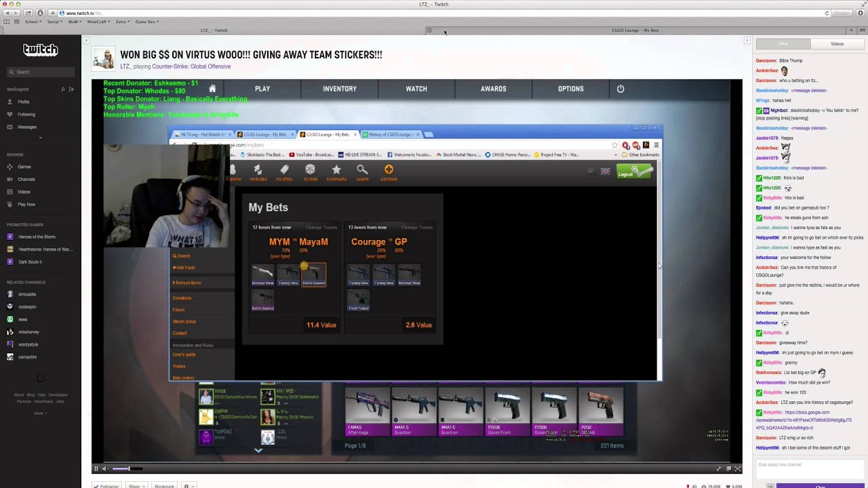868x488 pixels.
Task: Open missharvey channel avatar
Action: [x=10, y=331]
